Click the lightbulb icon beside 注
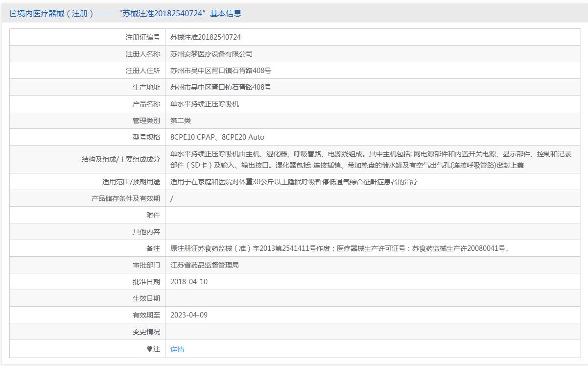This screenshot has height=366, width=588. (149, 349)
